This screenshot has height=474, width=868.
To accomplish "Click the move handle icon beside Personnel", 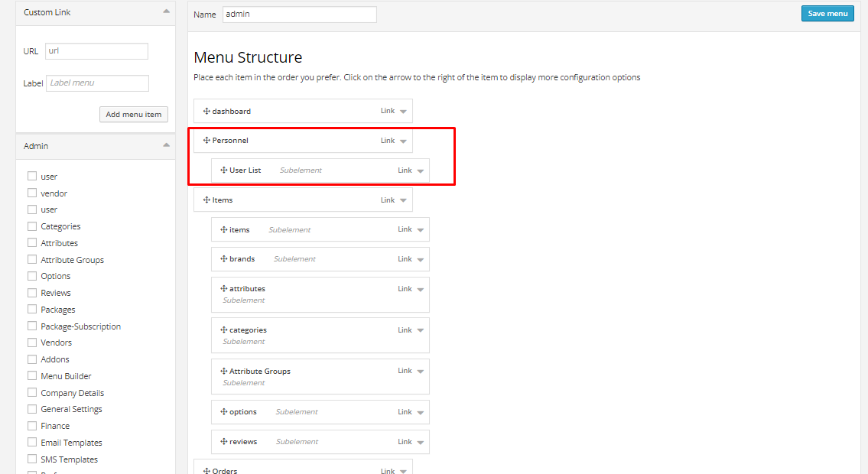I will 206,141.
